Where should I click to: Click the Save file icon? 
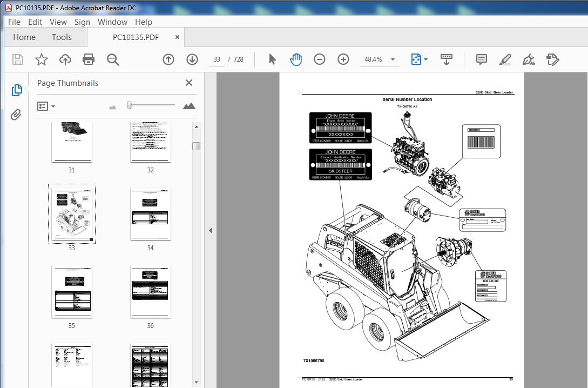click(18, 59)
